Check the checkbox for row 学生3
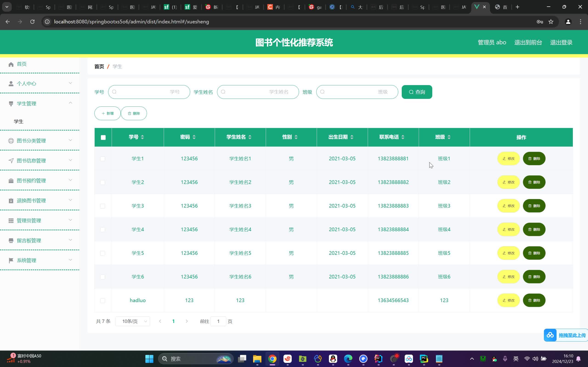The width and height of the screenshot is (588, 367). pyautogui.click(x=102, y=206)
